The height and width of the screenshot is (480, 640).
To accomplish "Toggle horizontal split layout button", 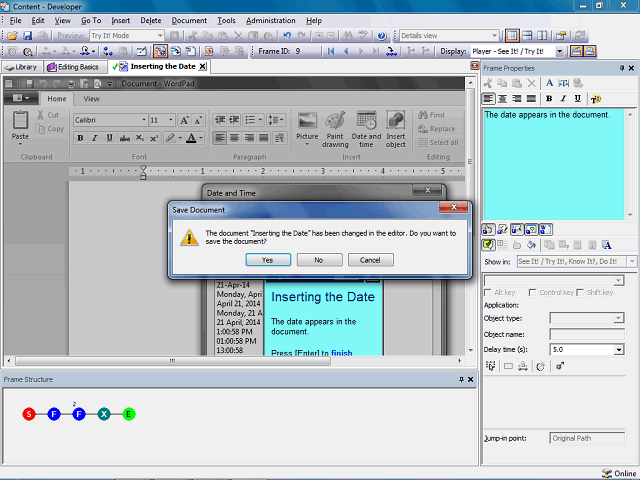I will [527, 36].
